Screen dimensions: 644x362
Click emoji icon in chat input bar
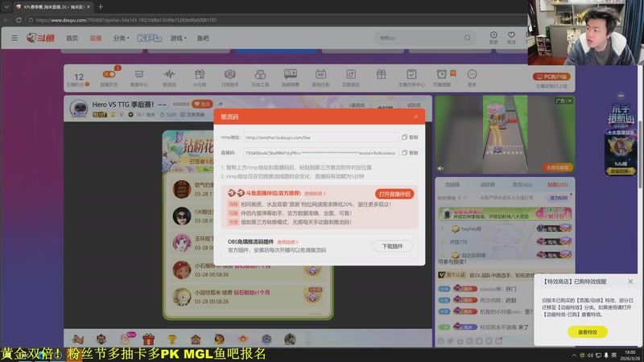click(x=441, y=341)
